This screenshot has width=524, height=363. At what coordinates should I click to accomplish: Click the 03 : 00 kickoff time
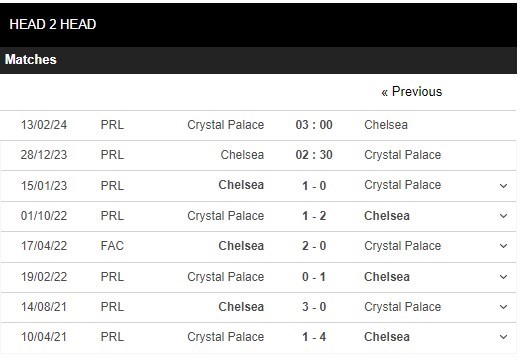coord(314,125)
